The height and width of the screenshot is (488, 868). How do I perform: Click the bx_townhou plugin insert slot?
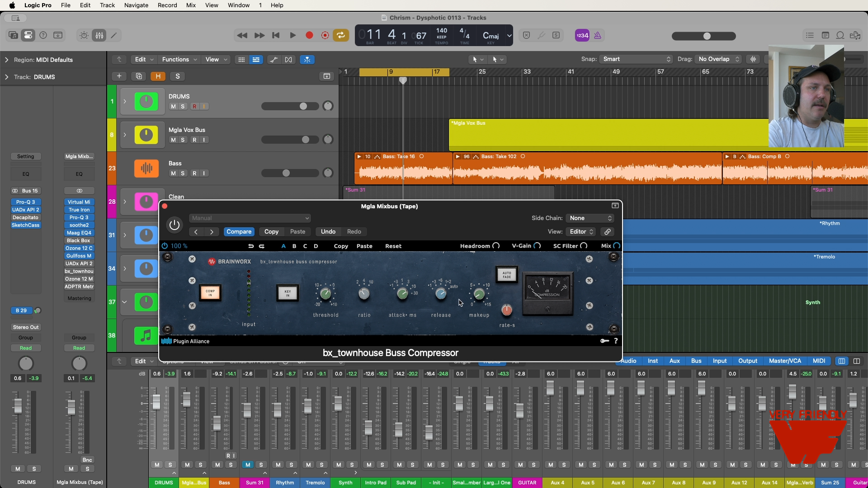tap(79, 271)
